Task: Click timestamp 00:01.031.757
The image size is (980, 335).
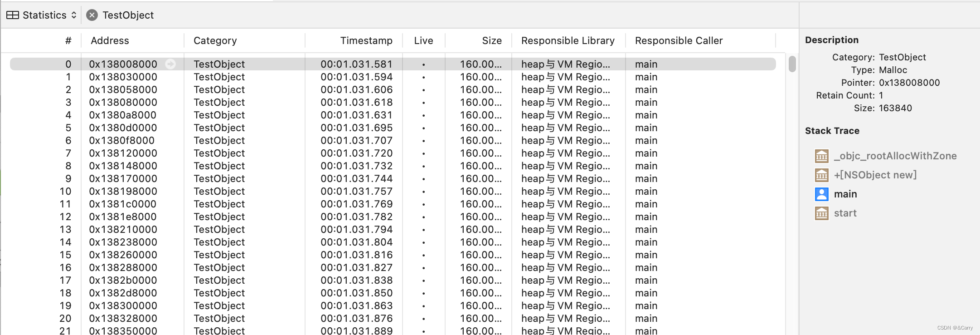Action: pyautogui.click(x=356, y=191)
